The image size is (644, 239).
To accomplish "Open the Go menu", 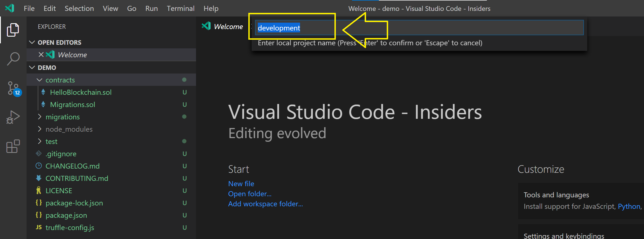I will pos(132,8).
